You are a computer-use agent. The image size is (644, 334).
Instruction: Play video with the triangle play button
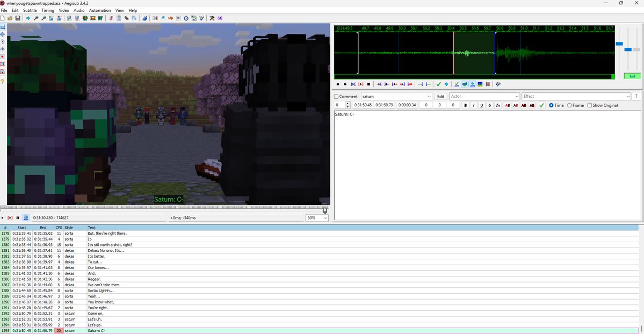pyautogui.click(x=3, y=217)
